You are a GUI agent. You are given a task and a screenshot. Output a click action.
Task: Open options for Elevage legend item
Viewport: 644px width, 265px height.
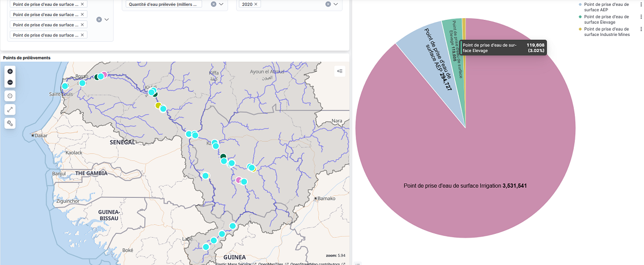click(641, 17)
